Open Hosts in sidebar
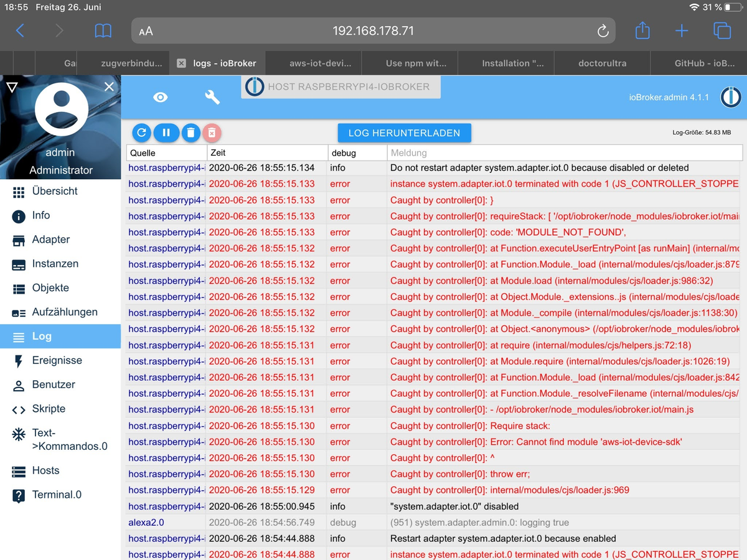The image size is (747, 560). [x=60, y=470]
